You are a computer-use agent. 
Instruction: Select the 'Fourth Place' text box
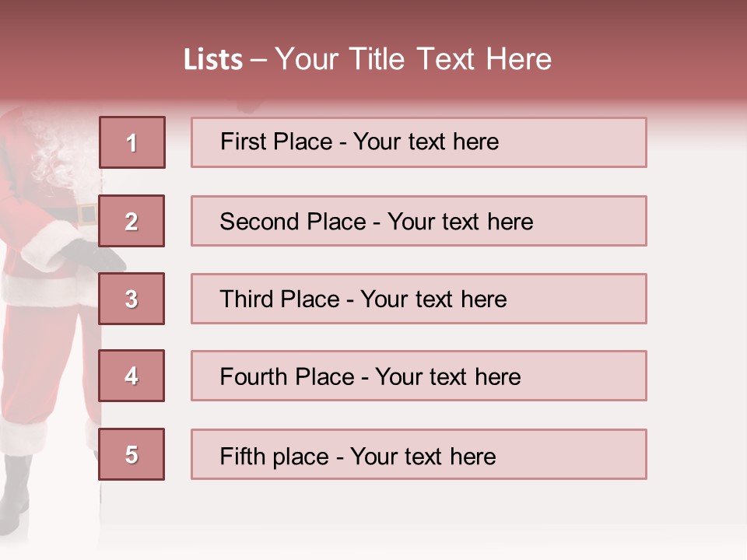(x=419, y=376)
